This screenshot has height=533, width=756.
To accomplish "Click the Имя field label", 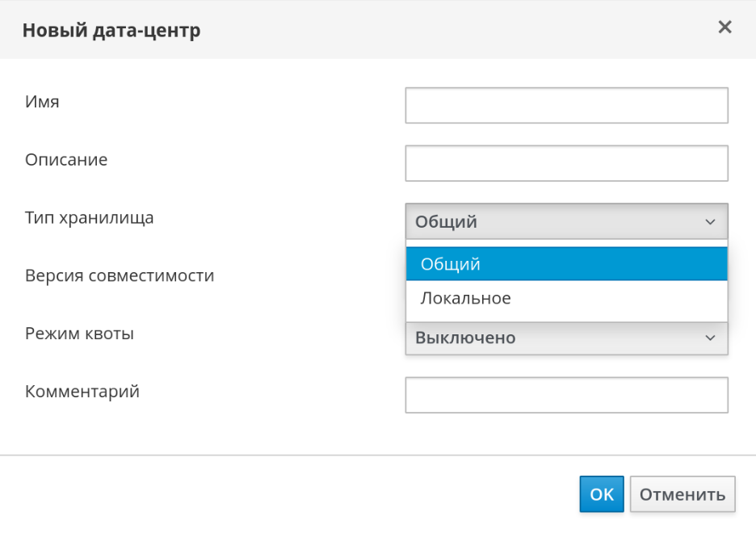I will tap(42, 102).
